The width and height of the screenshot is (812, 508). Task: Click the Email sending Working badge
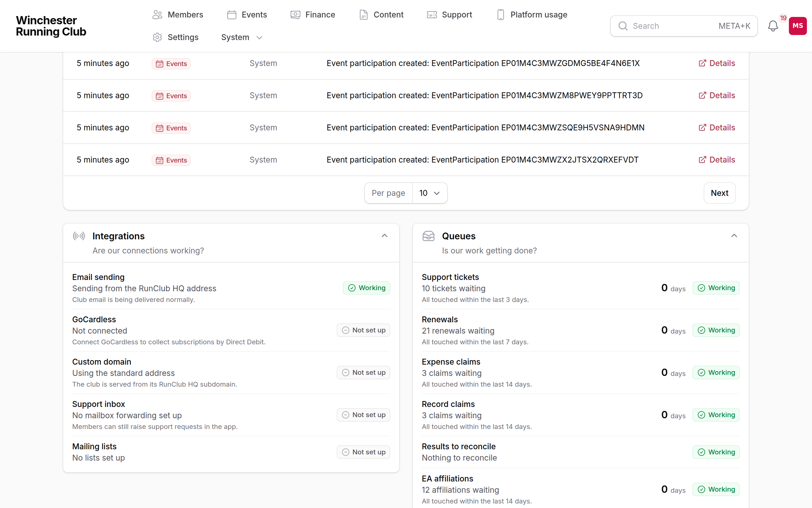click(x=367, y=288)
